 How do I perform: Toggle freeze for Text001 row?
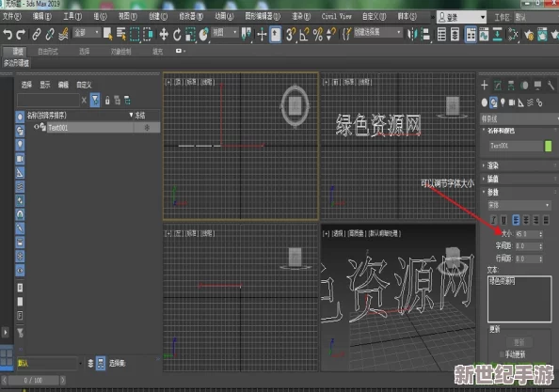147,128
